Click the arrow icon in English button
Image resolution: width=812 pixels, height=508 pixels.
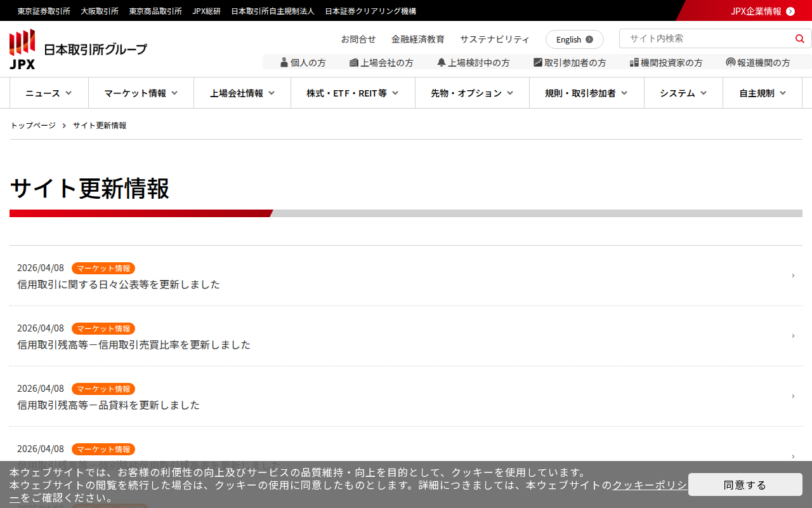[589, 39]
